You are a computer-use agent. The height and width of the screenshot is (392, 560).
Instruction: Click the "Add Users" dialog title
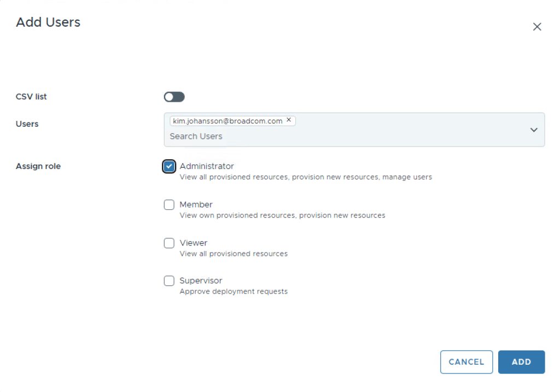(x=48, y=22)
